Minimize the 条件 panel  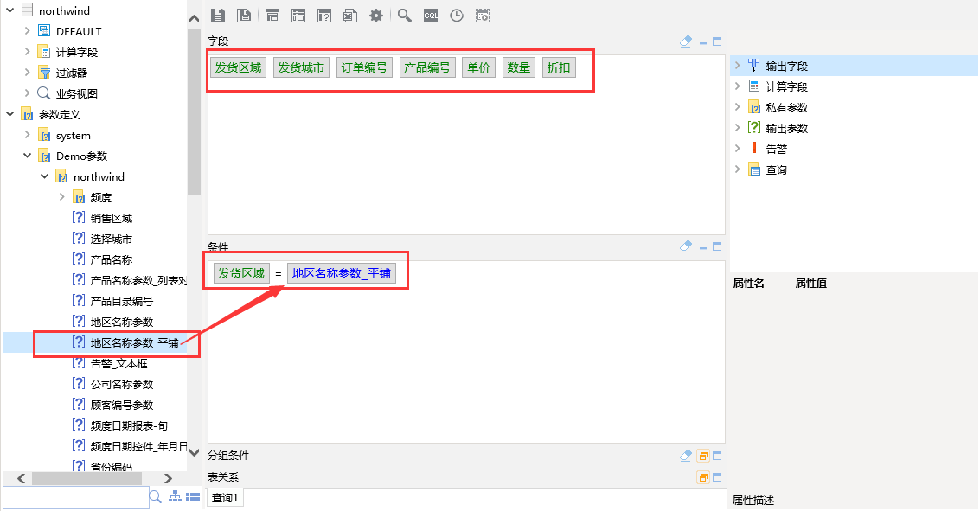point(703,247)
